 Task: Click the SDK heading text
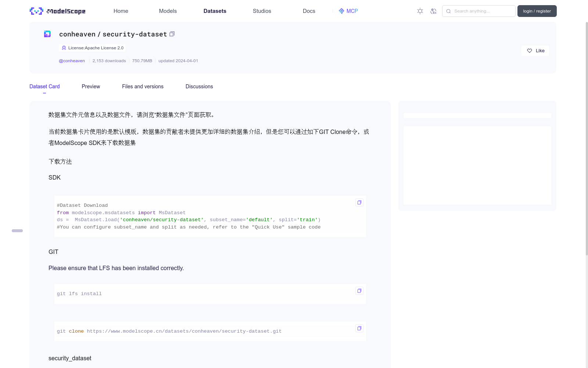pyautogui.click(x=54, y=177)
